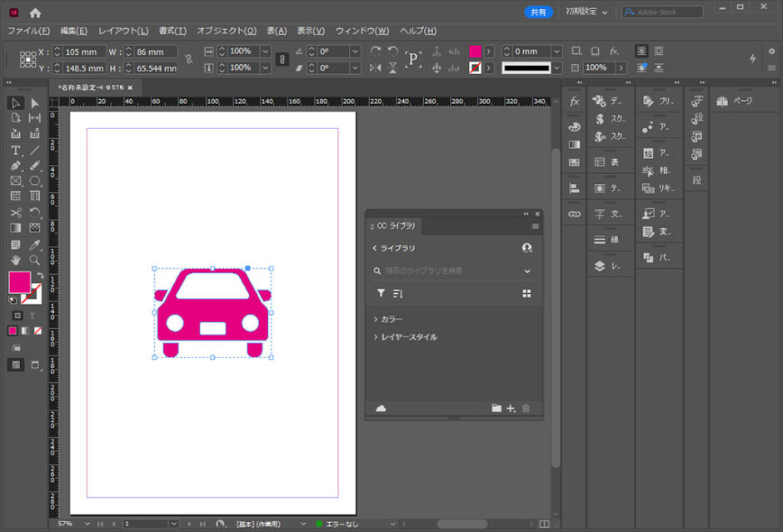Select the Pen tool
This screenshot has width=783, height=532.
coord(16,165)
